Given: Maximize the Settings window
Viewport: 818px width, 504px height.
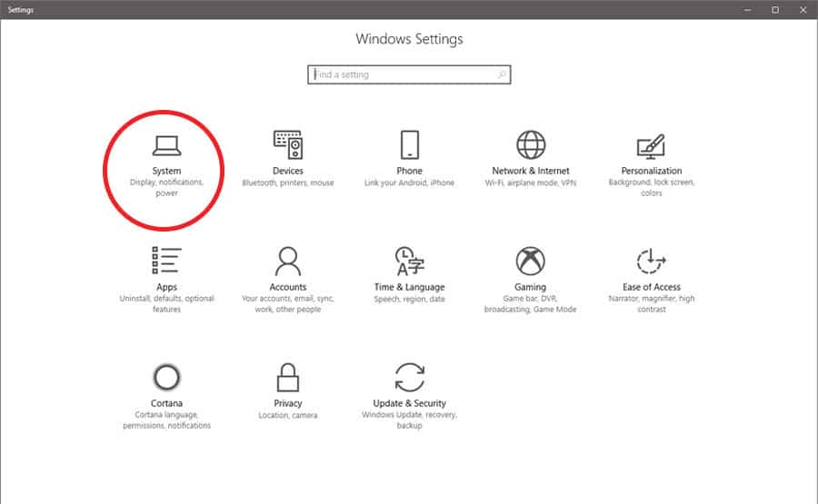Looking at the screenshot, I should (775, 9).
